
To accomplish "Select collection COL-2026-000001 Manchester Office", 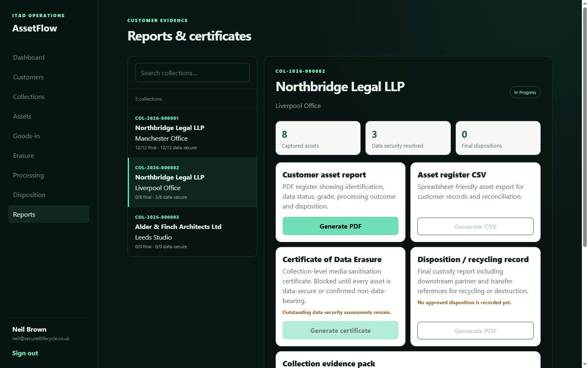I will 192,133.
